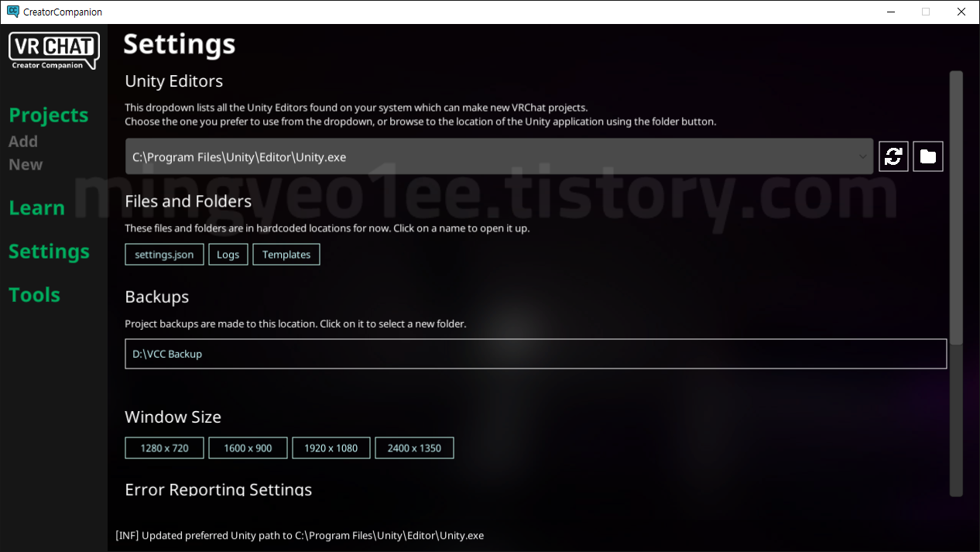Open Settings in the sidebar
Screen dimensions: 980x552
[x=49, y=252]
